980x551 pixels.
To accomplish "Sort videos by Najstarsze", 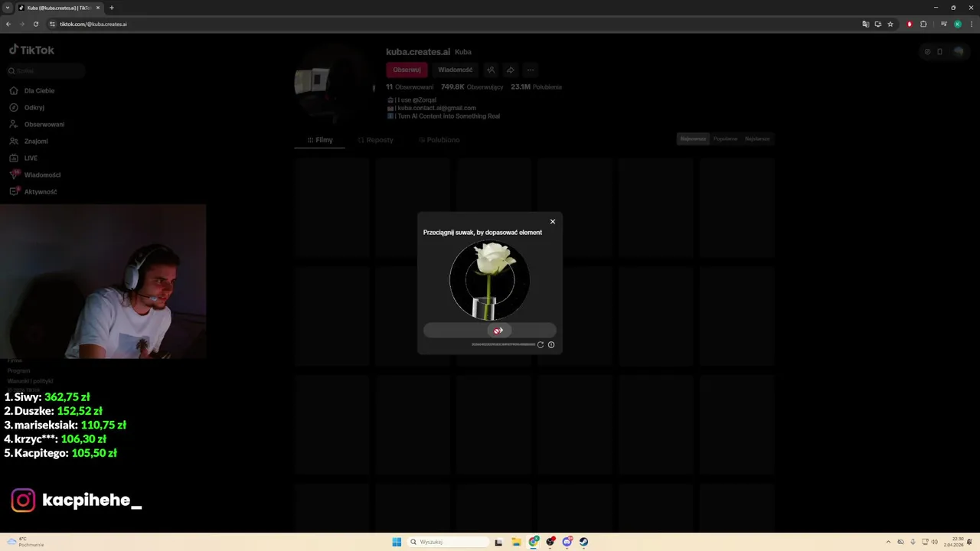I will click(757, 139).
